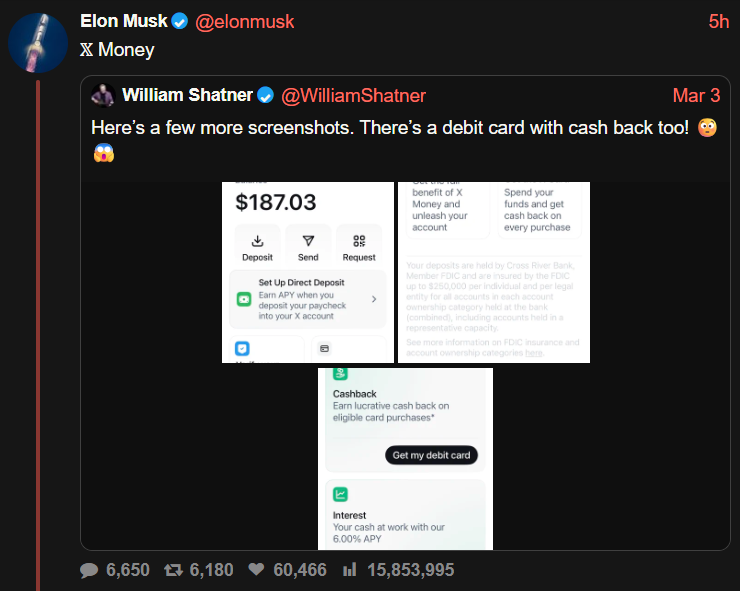Open the $187.03 balance screenshot
The width and height of the screenshot is (740, 591).
tap(308, 272)
